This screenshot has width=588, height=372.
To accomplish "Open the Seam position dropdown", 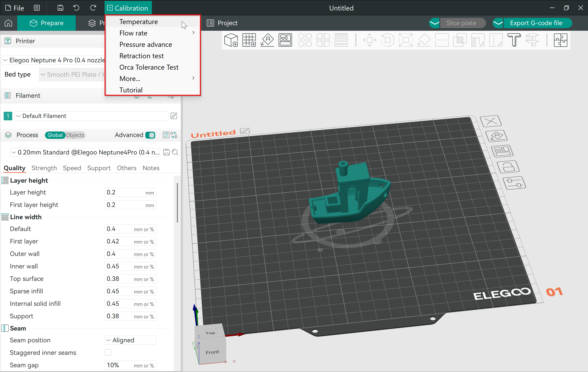I will [130, 340].
